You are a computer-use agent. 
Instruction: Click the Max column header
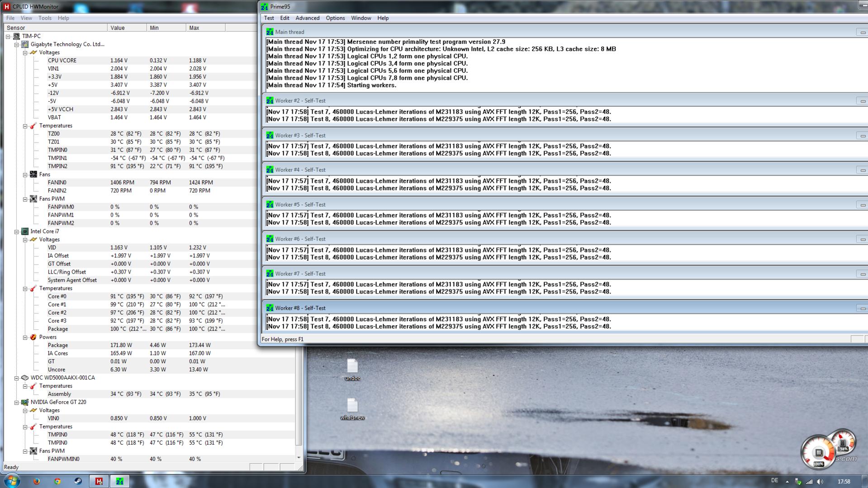coord(206,28)
